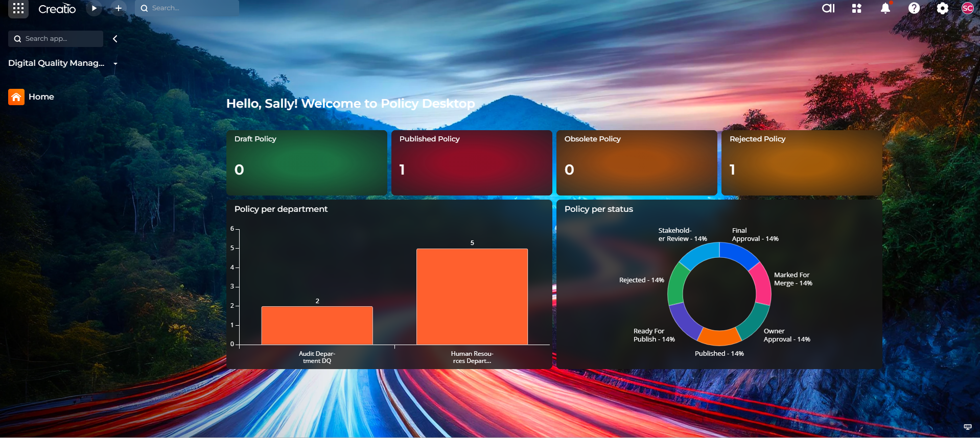Collapse the left sidebar panel

(115, 39)
